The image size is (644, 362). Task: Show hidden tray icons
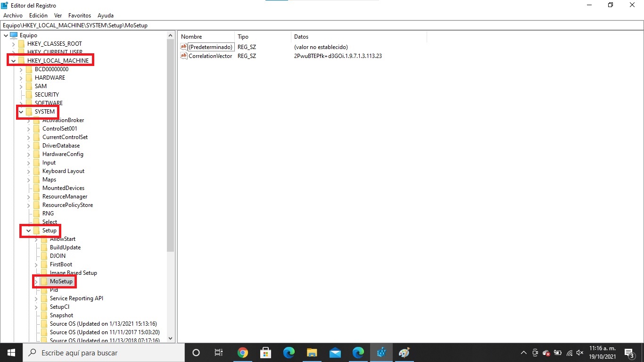pos(523,352)
